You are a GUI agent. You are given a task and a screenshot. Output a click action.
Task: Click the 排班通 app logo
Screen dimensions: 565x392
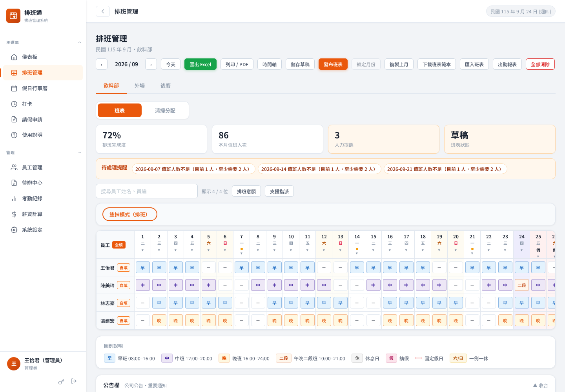pos(13,16)
